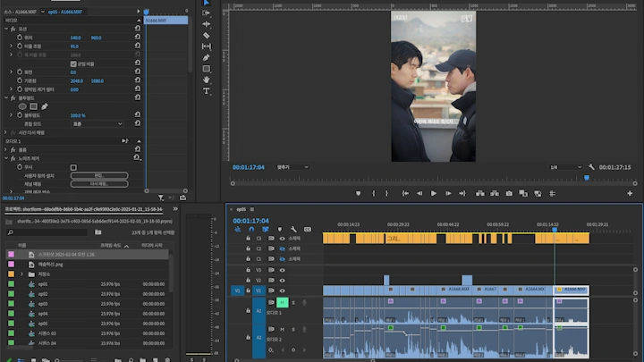Click the Export Frame camera icon

pyautogui.click(x=509, y=193)
